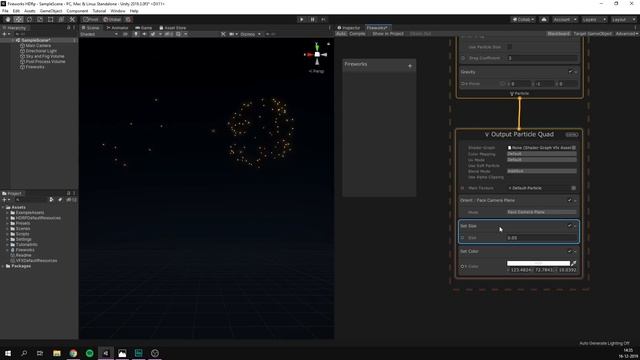Viewport: 640px width, 360px height.
Task: Click the Drag Coefficient input field
Action: pos(542,58)
